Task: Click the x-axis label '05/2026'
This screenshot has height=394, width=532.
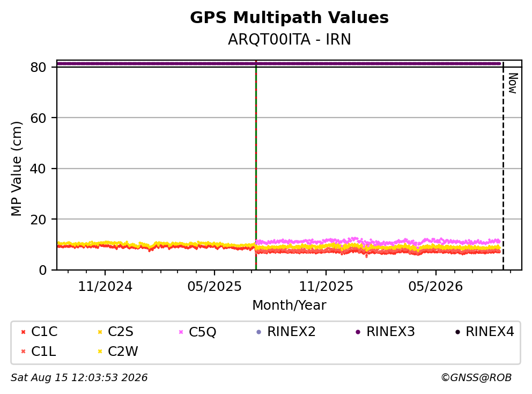Action: coord(435,287)
